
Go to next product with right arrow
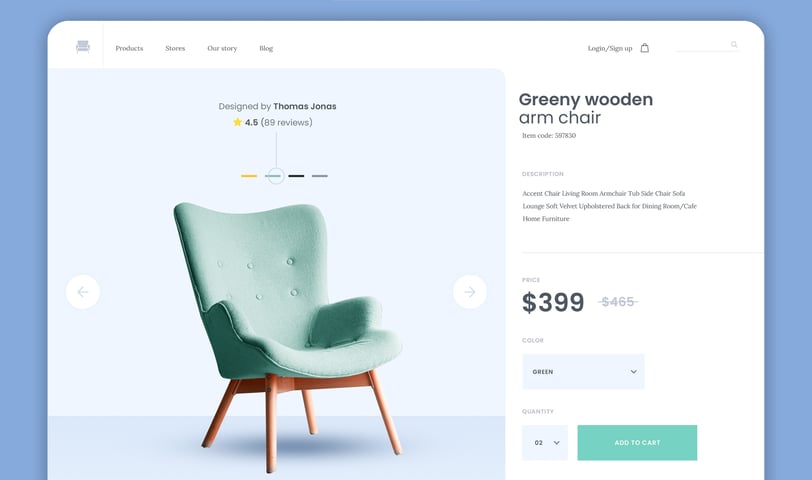click(470, 292)
